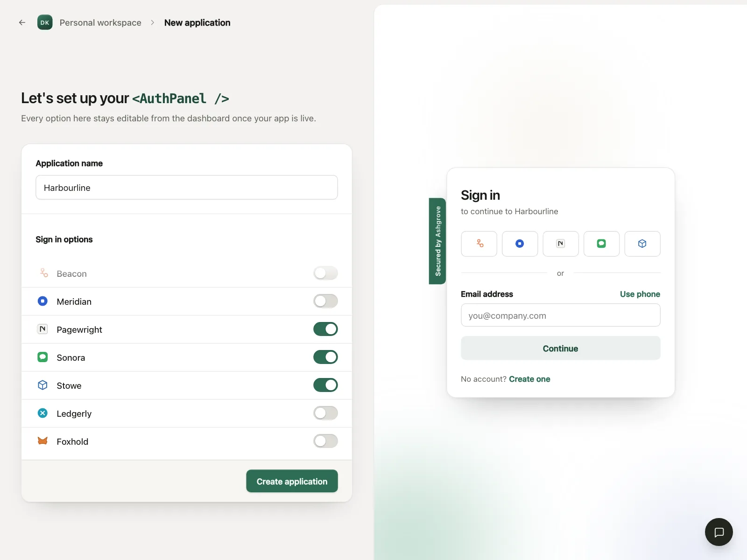The width and height of the screenshot is (747, 560).
Task: Click the Pagewright label text
Action: click(79, 329)
